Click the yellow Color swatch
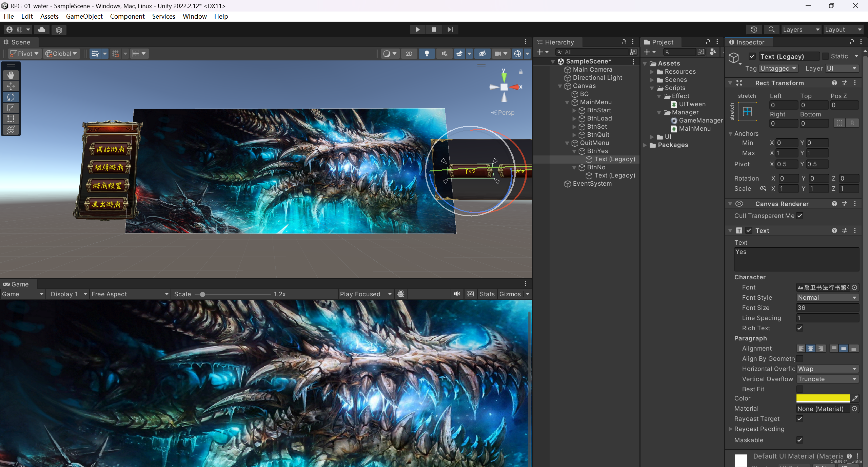868x467 pixels. 823,398
